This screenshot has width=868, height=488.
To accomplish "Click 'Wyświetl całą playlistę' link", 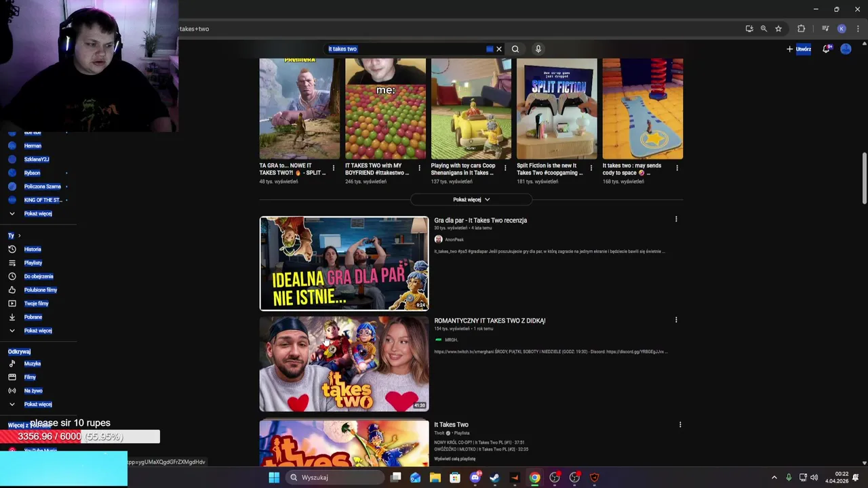I will coord(454,459).
